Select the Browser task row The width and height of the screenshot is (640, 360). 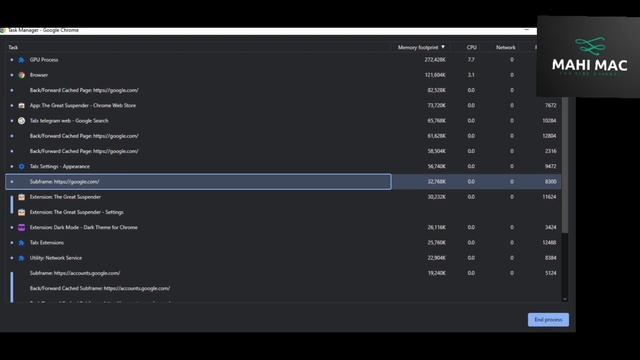[x=283, y=75]
